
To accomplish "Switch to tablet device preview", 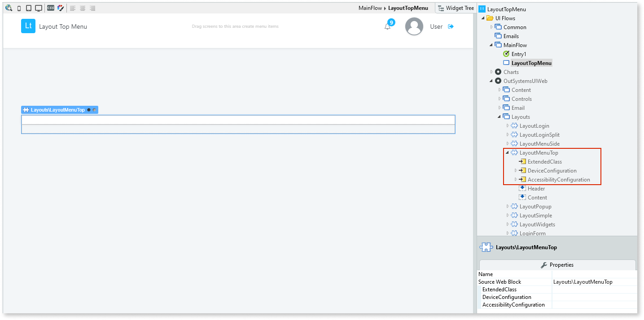I will click(28, 8).
